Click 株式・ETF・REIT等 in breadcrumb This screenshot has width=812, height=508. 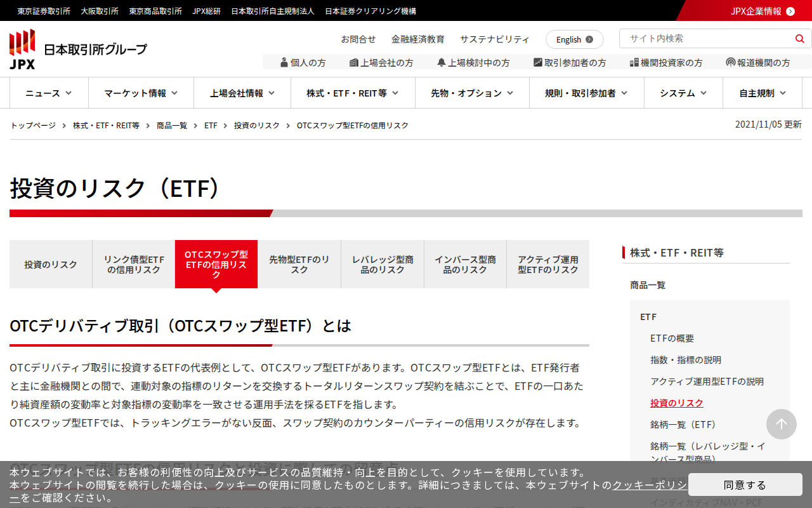point(106,126)
